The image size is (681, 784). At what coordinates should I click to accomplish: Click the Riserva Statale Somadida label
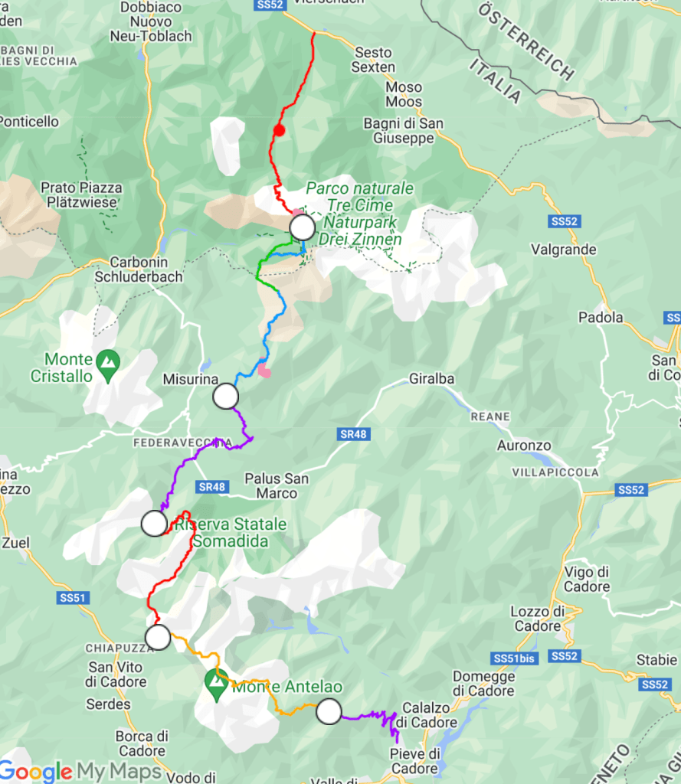(230, 533)
